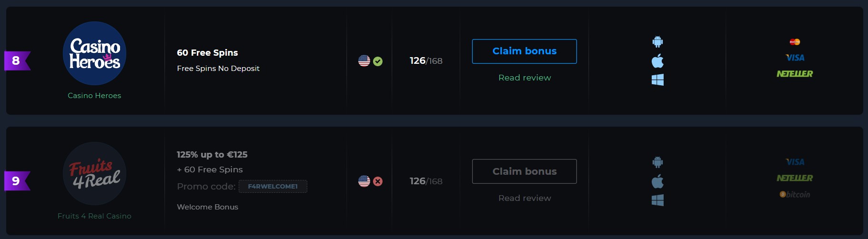This screenshot has width=868, height=239.
Task: Click the Android icon in Fruits 4 Real row
Action: coord(657,162)
